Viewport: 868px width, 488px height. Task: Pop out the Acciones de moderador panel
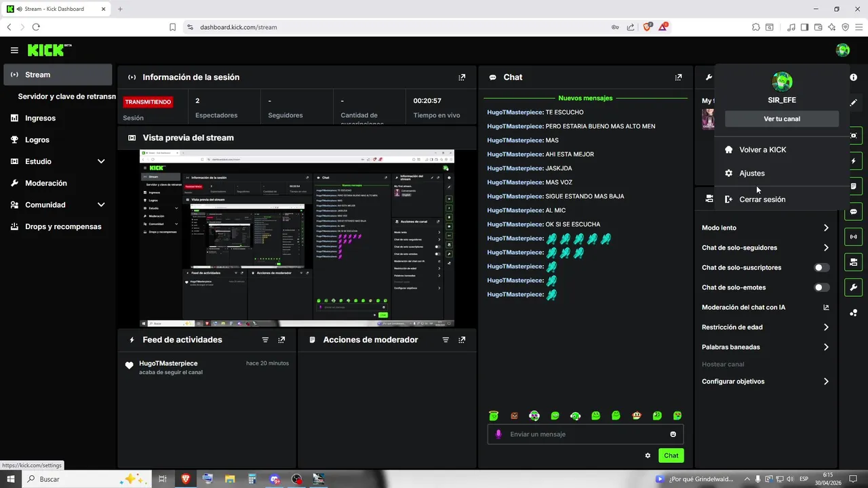[x=462, y=340]
